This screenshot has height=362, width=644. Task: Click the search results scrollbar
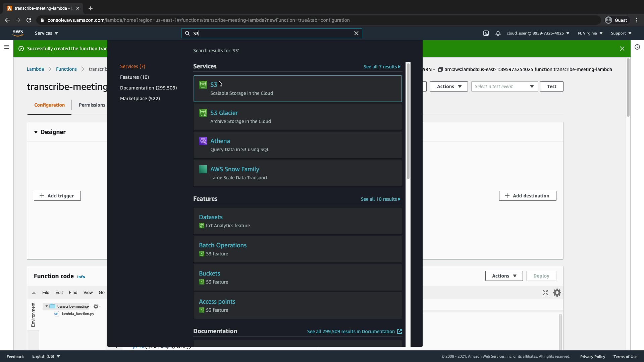[x=408, y=121]
